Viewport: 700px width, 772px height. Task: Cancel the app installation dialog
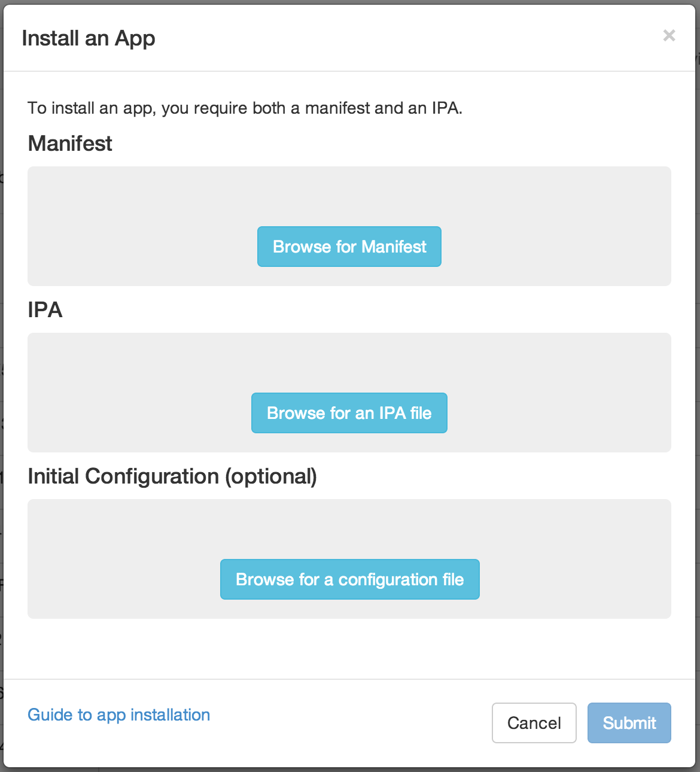(x=534, y=723)
